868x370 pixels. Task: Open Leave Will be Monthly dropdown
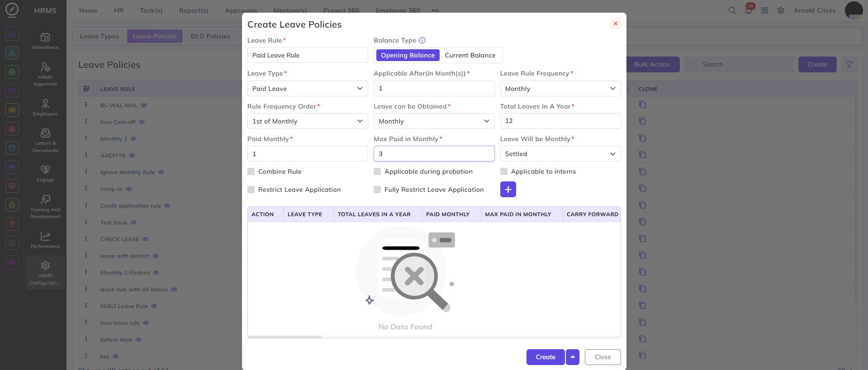click(560, 154)
